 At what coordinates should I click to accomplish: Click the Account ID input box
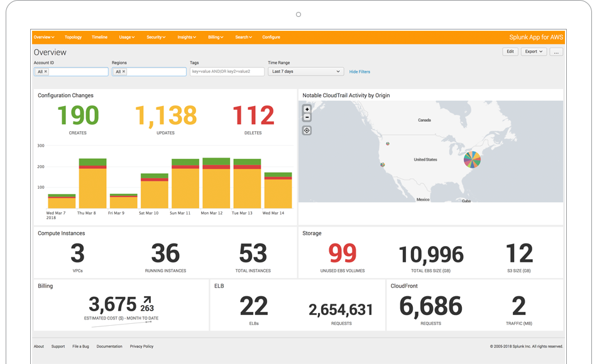(x=71, y=72)
